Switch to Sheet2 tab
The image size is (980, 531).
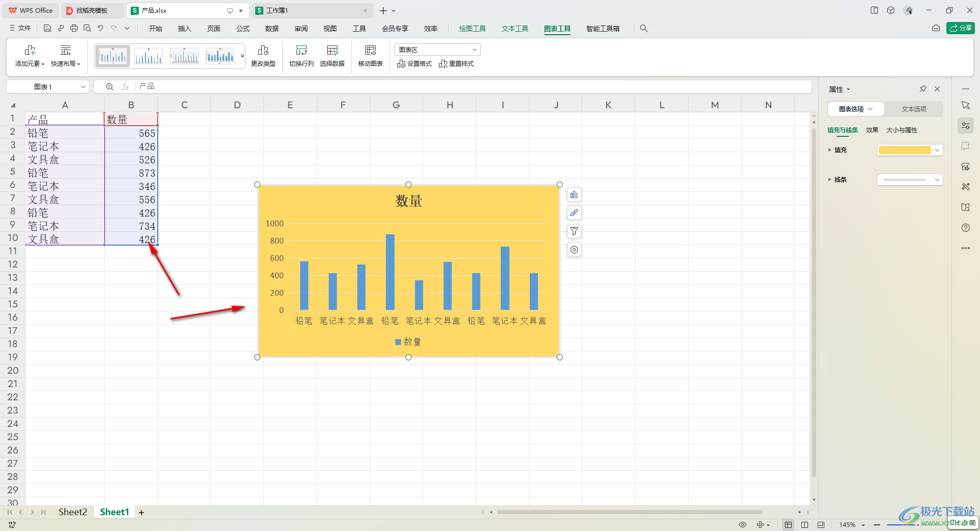click(x=72, y=512)
